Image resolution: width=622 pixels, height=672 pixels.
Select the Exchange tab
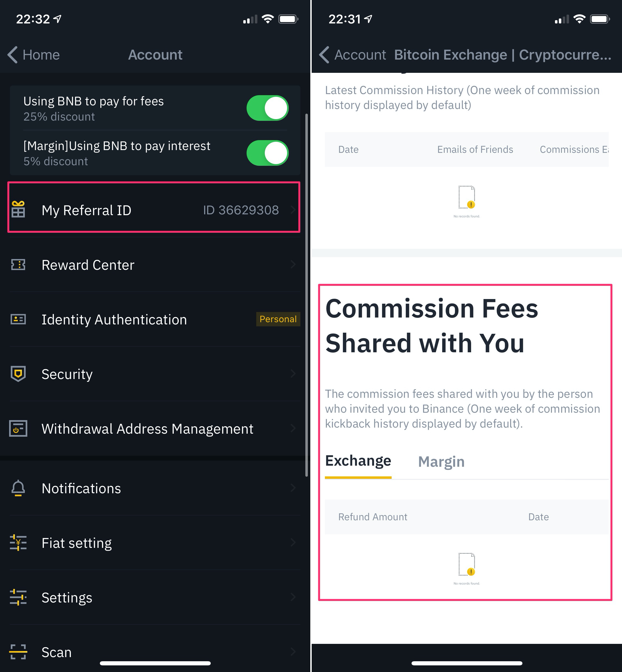click(x=358, y=461)
